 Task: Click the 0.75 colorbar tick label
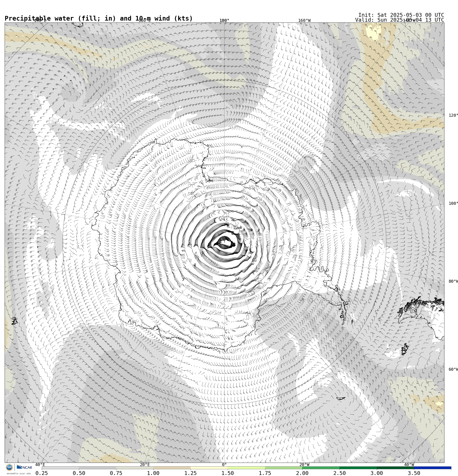coord(116,473)
